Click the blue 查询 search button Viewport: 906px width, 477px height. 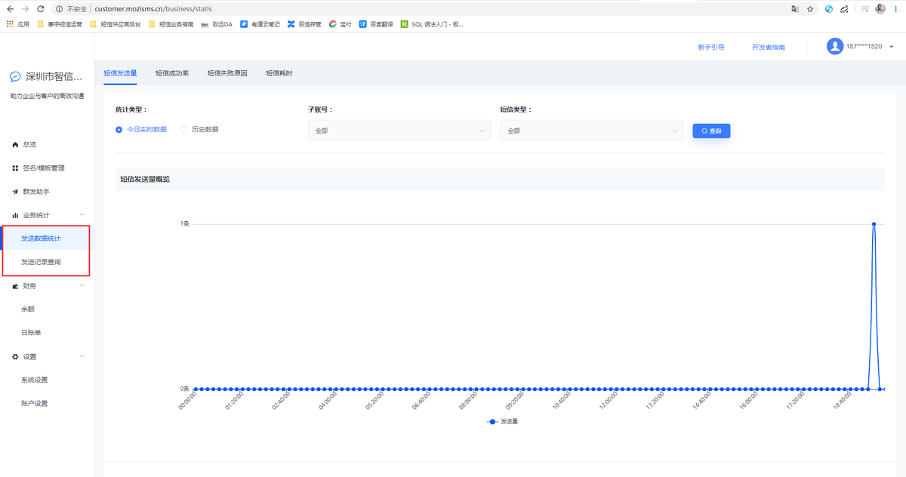point(711,131)
